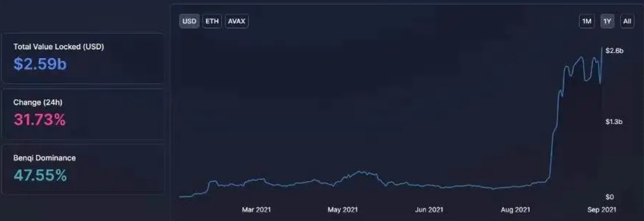Click the Jun 2021 axis label

(429, 210)
